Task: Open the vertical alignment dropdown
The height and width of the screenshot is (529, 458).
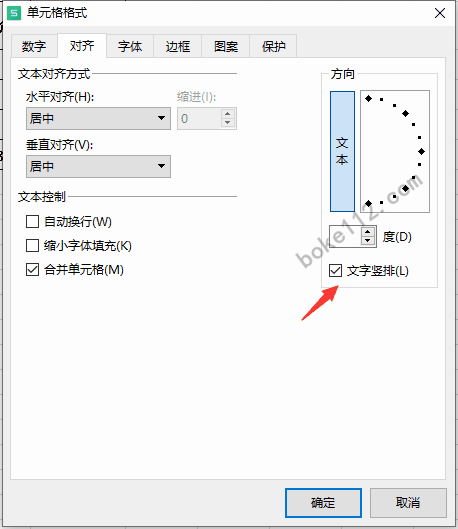Action: [98, 166]
